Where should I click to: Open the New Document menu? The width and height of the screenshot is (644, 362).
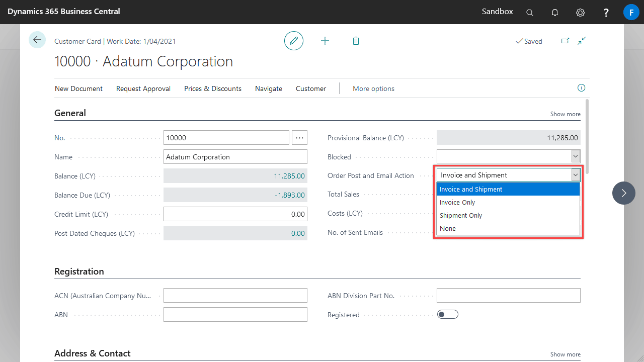click(78, 88)
